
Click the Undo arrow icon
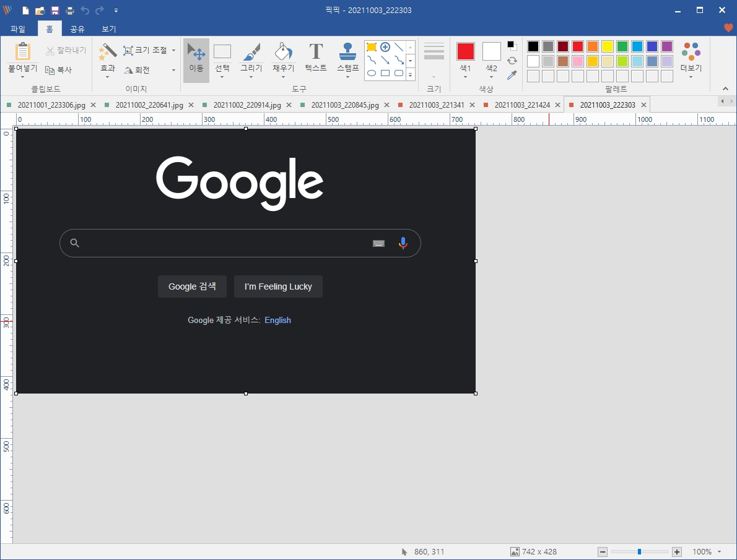(x=85, y=11)
